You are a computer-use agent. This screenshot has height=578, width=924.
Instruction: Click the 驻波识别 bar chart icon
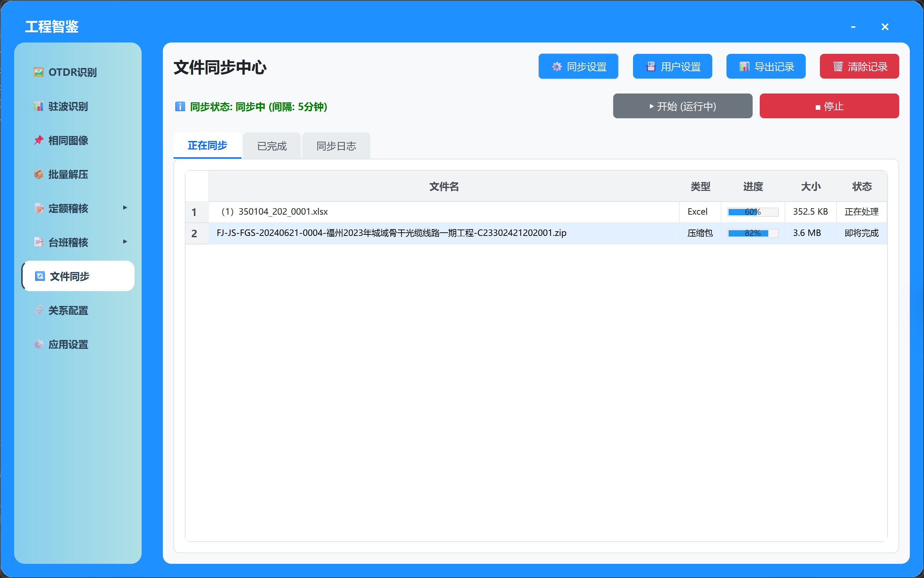pos(39,106)
